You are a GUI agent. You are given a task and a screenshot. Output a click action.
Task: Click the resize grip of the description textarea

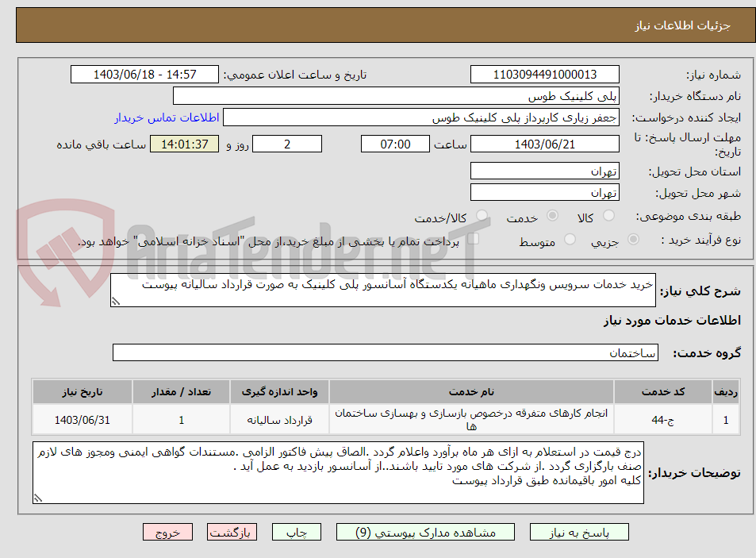116,302
